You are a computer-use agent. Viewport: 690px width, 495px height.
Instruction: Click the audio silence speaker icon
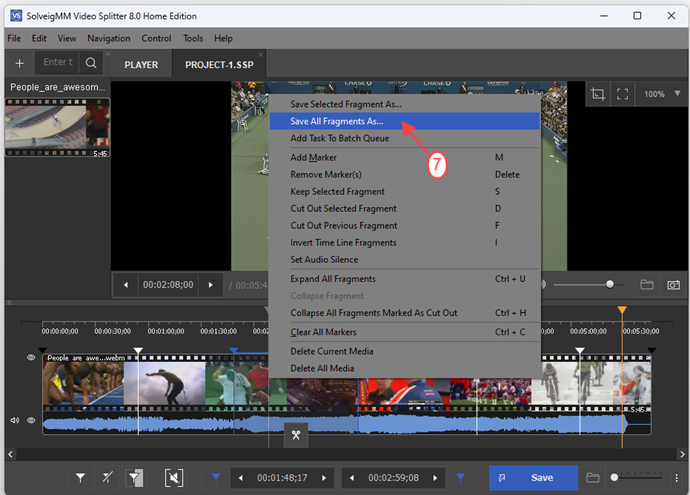tap(174, 477)
